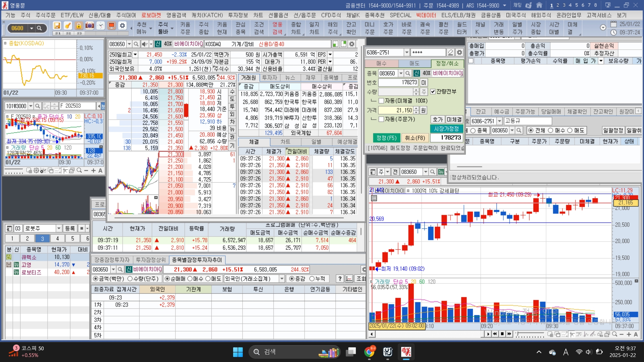This screenshot has width=644, height=362.
Task: Click the 가격 input field showing 21,150
Action: (396, 110)
